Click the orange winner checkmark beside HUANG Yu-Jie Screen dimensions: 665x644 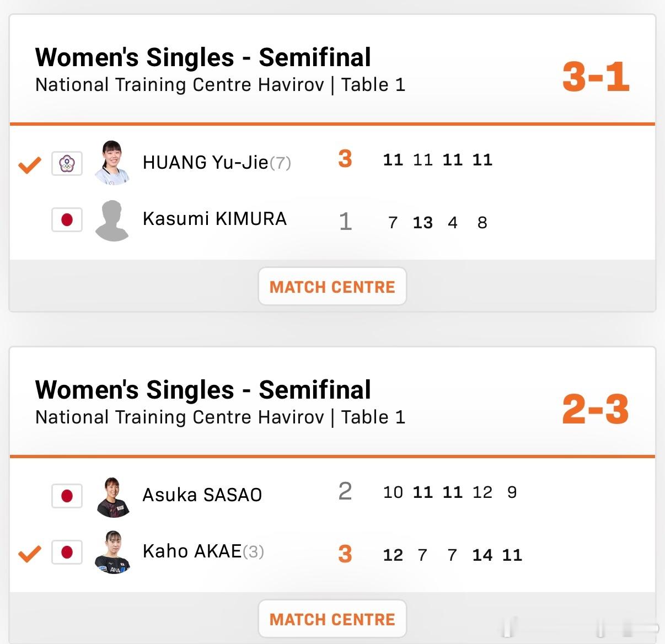30,164
